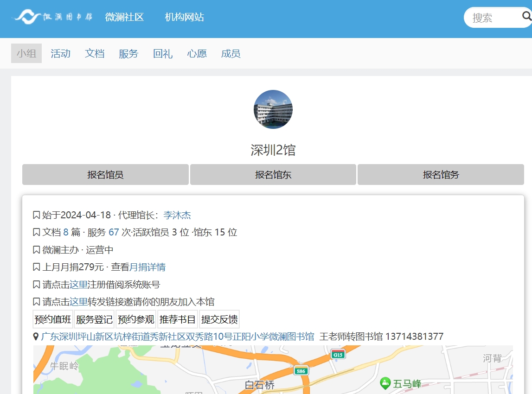Click the search magnifier icon
This screenshot has width=532, height=394.
click(526, 17)
